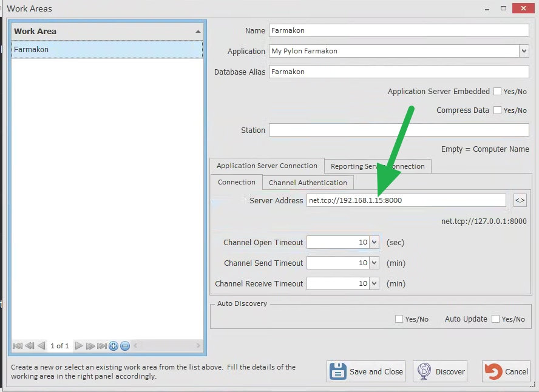Click the remove work area minus icon
The image size is (539, 392).
124,346
